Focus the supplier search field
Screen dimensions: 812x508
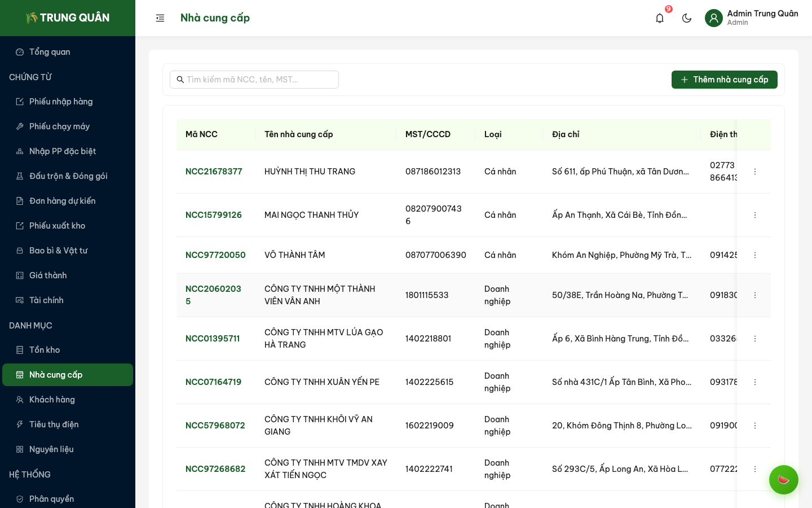[259, 80]
